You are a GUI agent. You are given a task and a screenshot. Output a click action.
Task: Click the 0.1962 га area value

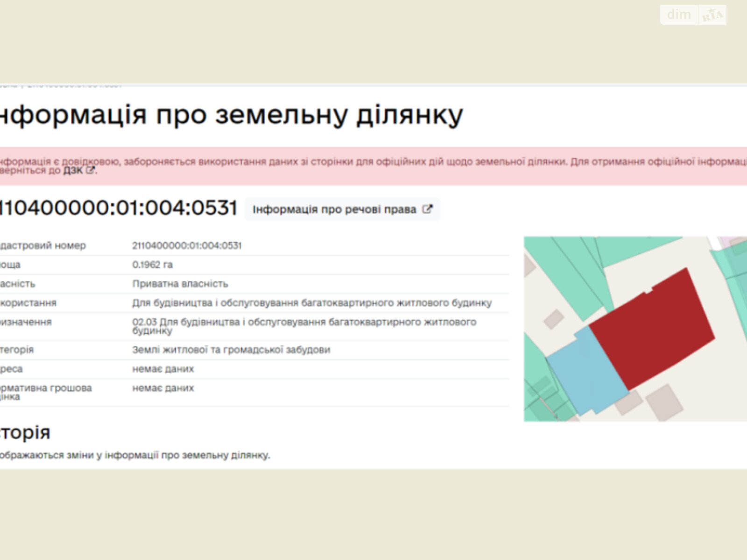coord(152,265)
